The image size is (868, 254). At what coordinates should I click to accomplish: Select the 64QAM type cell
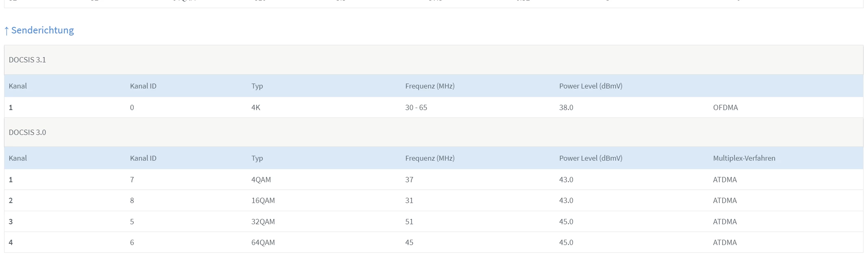click(x=263, y=243)
